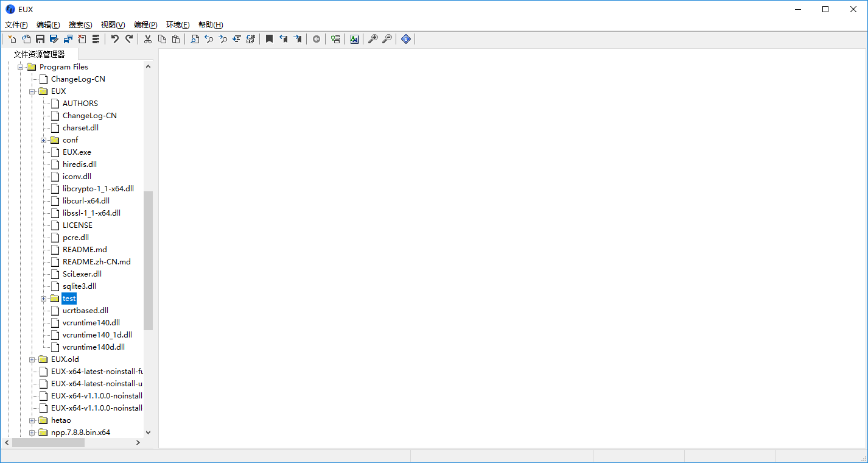Select the LICENSE file
The image size is (868, 463).
77,225
